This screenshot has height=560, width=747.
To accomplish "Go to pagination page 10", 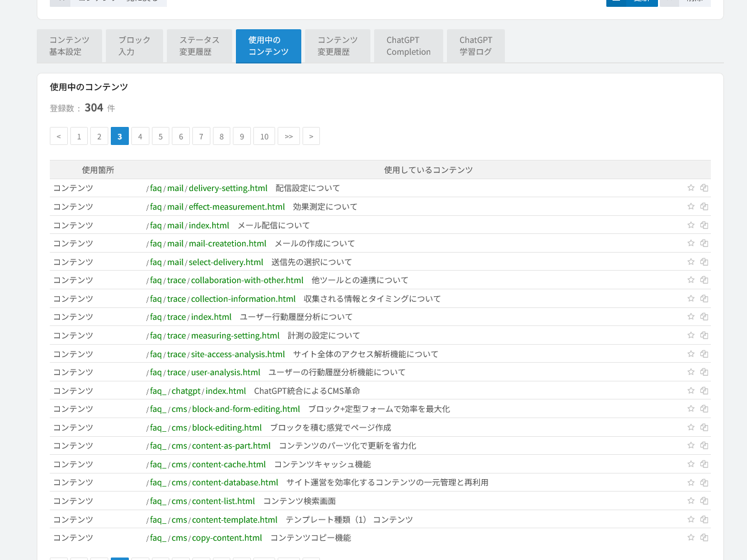I will 264,136.
